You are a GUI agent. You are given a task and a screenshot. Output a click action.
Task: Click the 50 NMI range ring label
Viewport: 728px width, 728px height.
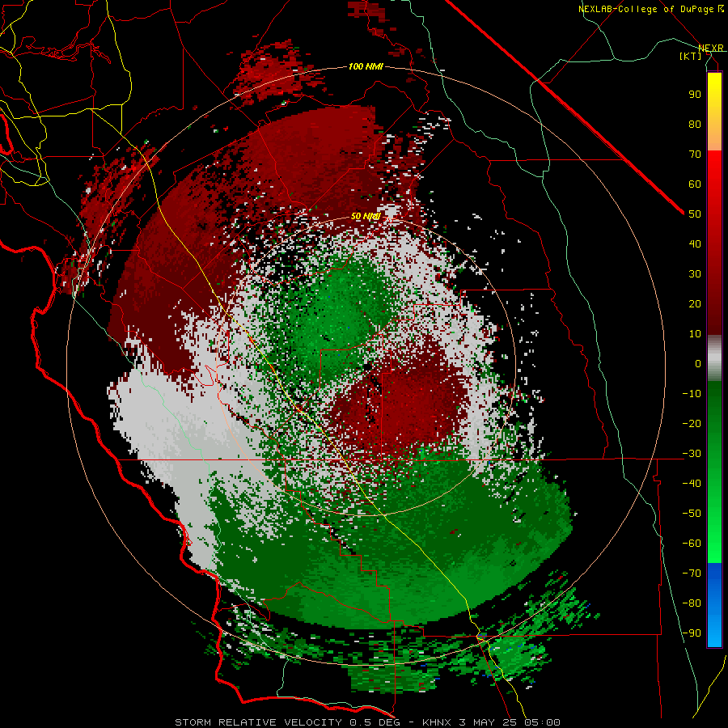point(366,216)
